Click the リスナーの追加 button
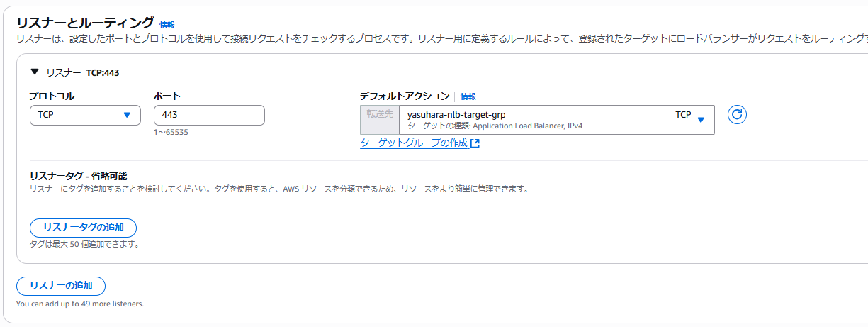This screenshot has height=327, width=868. tap(61, 286)
